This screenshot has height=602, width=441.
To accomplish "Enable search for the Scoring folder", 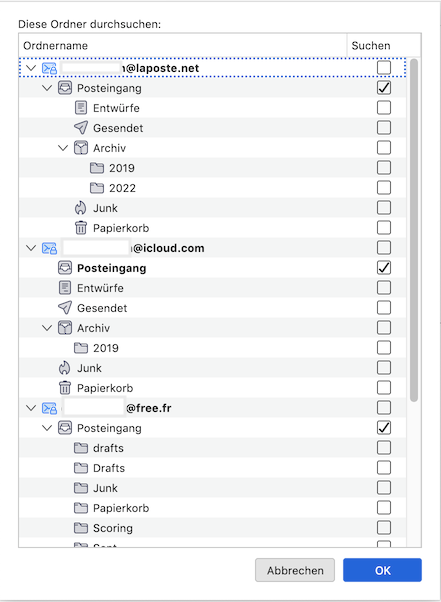I will click(384, 528).
